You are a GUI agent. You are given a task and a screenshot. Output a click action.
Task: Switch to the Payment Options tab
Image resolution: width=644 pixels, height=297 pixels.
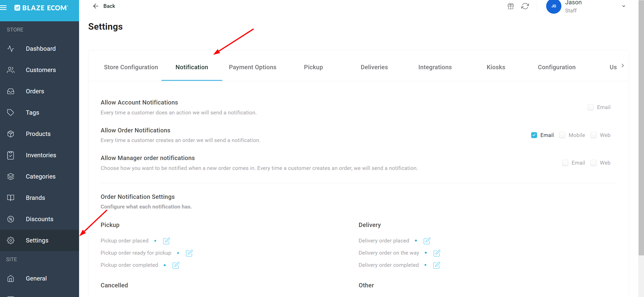click(x=252, y=67)
